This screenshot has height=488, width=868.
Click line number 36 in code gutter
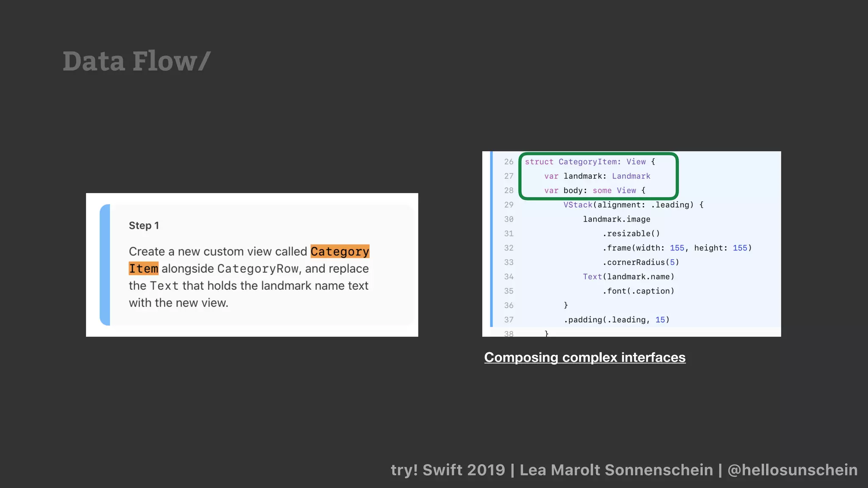(x=509, y=305)
